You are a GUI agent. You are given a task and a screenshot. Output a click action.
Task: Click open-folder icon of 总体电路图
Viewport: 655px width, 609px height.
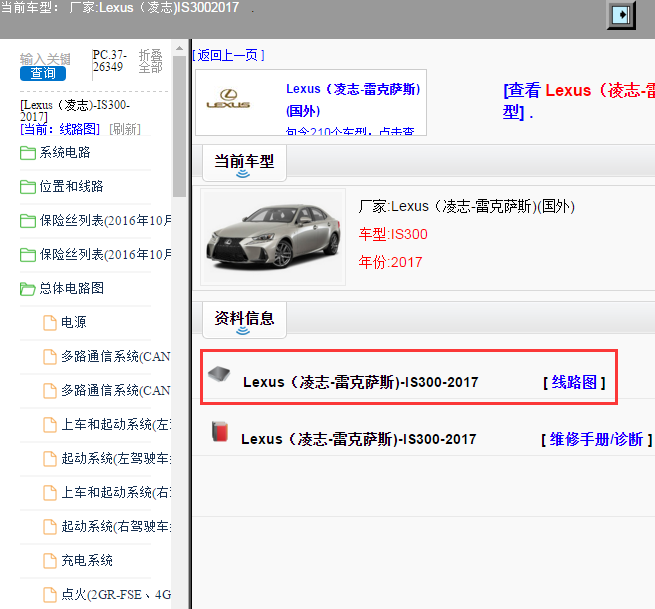pyautogui.click(x=28, y=289)
